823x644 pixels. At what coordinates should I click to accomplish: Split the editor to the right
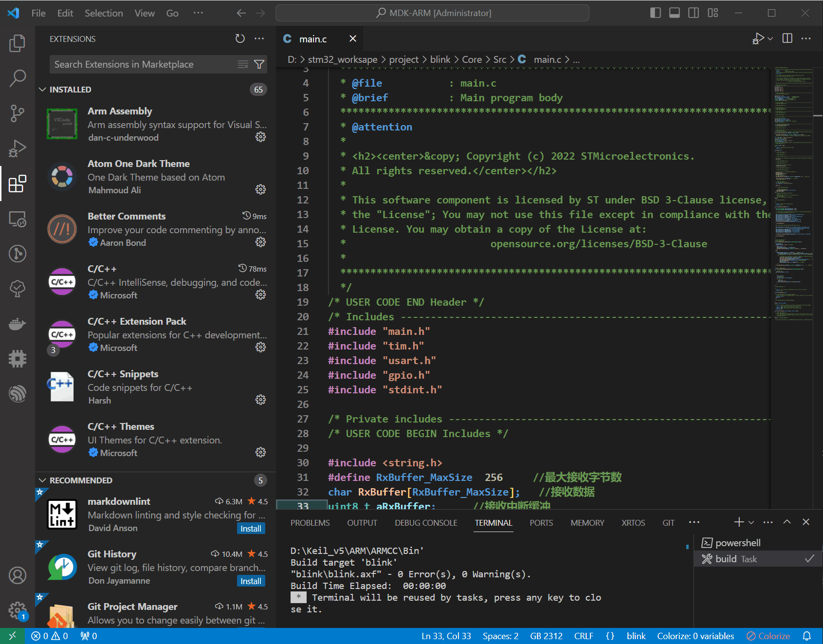point(787,38)
